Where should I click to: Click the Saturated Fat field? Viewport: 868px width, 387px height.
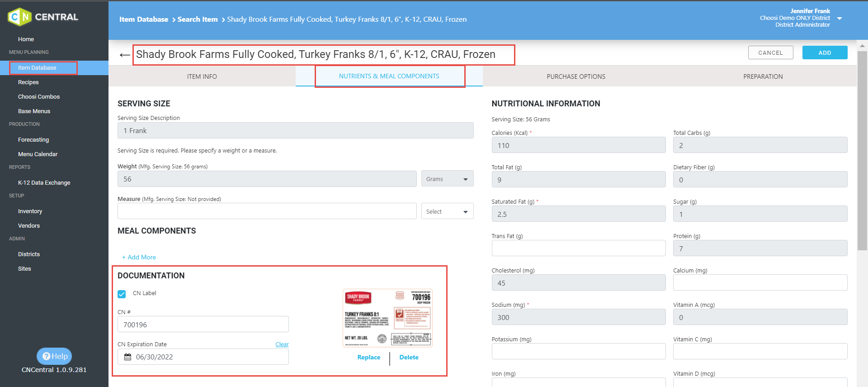(579, 214)
